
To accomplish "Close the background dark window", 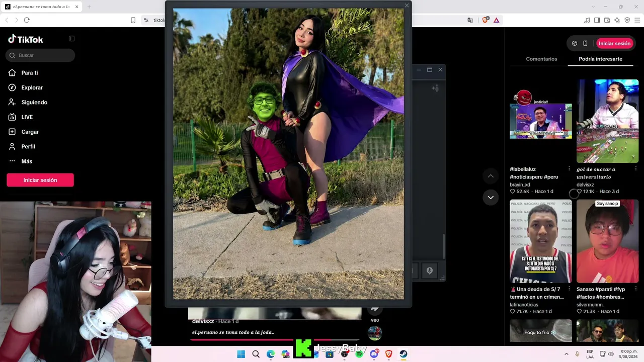I will (440, 70).
